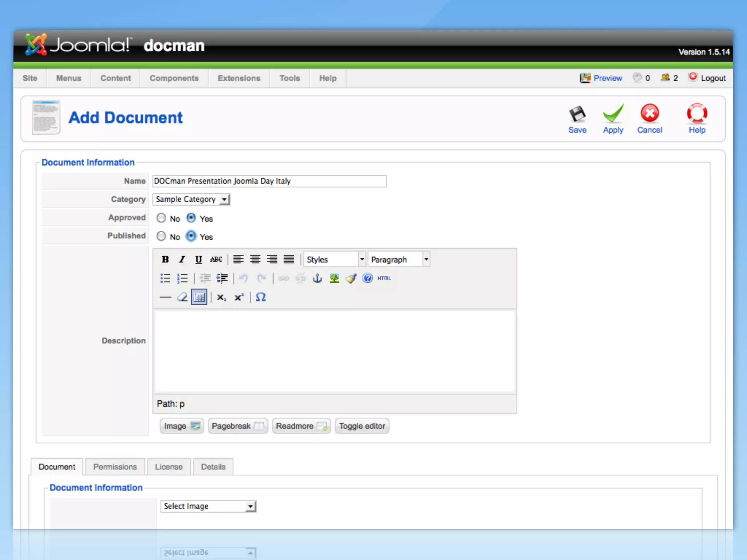Open the Components menu

tap(174, 78)
